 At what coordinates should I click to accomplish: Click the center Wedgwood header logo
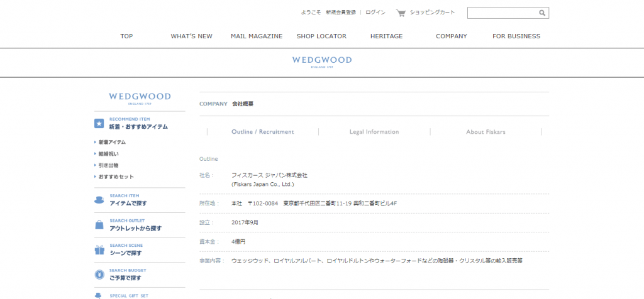(x=322, y=62)
